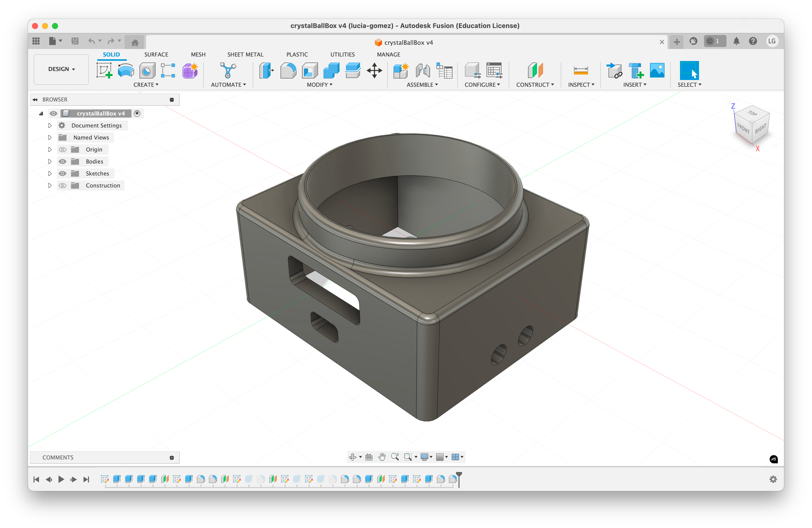Select the Press Pull tool
Screen dimensions: 812x528
coord(266,70)
